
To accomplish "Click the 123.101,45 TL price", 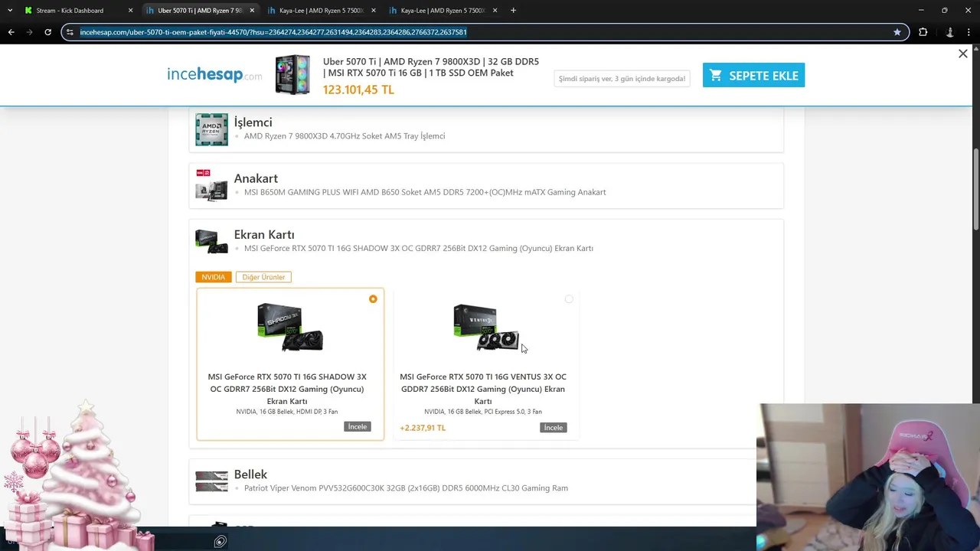I will coord(358,90).
